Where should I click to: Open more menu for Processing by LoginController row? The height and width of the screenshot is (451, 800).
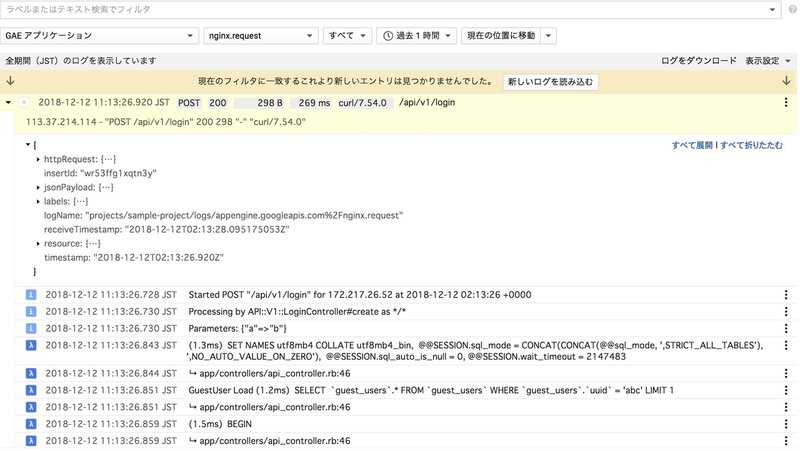tap(786, 312)
